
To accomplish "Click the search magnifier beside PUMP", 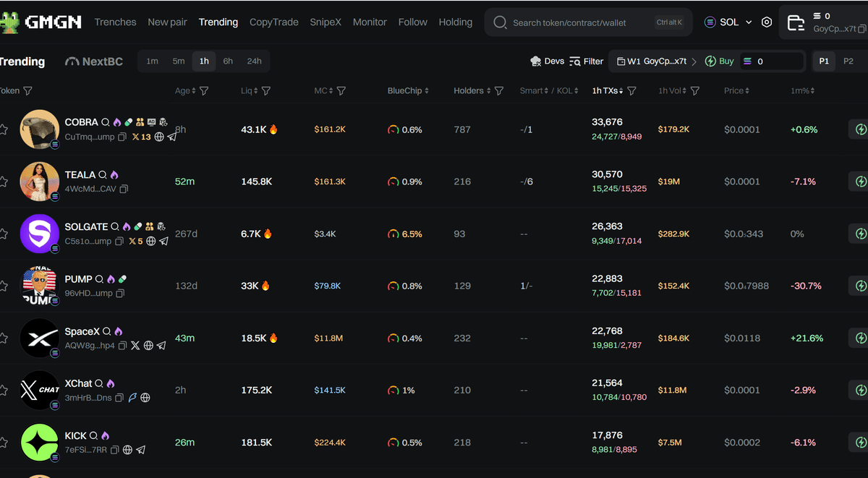I will click(99, 279).
